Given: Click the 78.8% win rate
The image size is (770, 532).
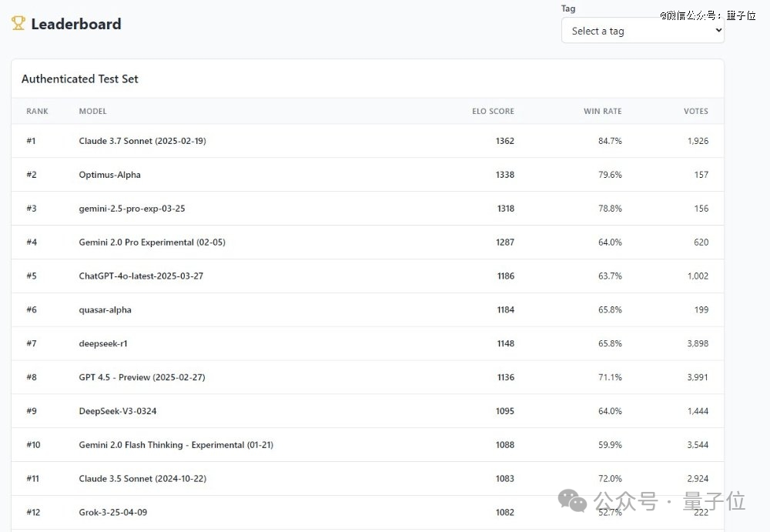Looking at the screenshot, I should [610, 209].
